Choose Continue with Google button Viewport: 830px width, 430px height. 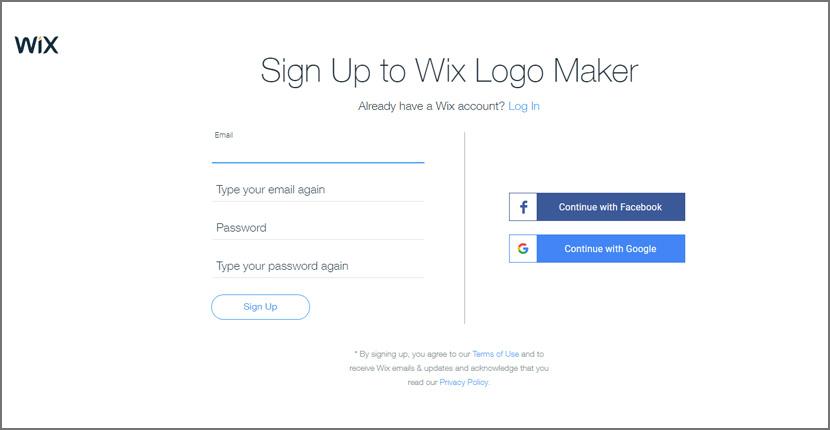tap(597, 248)
